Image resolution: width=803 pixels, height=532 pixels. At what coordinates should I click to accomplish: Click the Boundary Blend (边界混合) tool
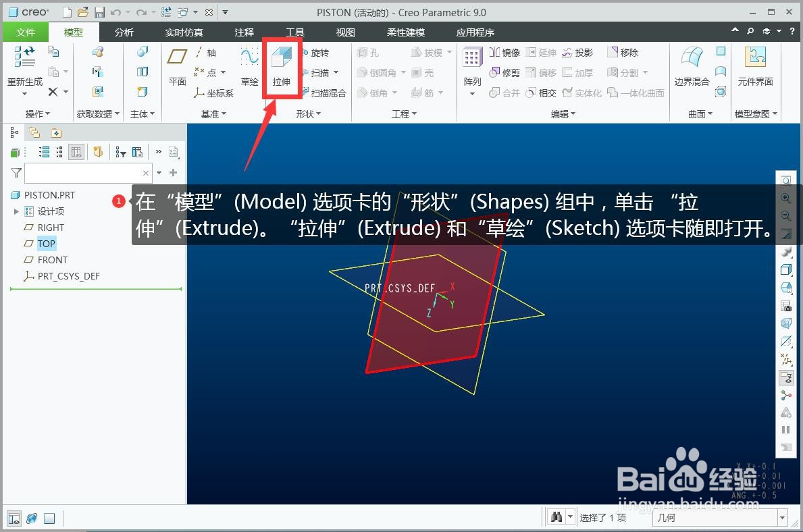point(692,66)
